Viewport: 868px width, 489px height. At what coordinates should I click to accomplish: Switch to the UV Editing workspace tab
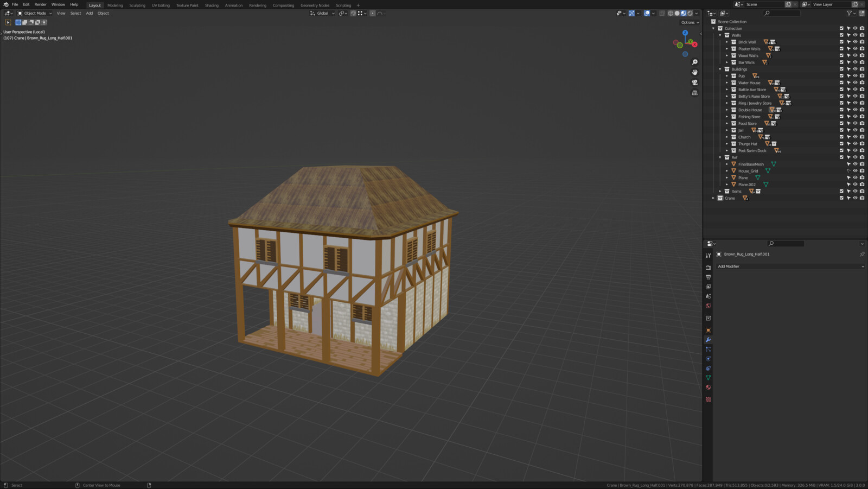161,5
